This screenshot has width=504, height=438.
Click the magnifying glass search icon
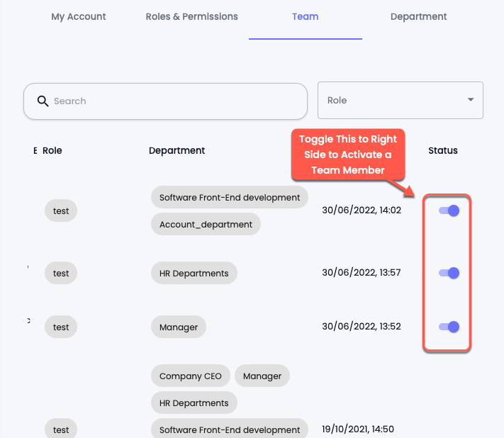43,101
